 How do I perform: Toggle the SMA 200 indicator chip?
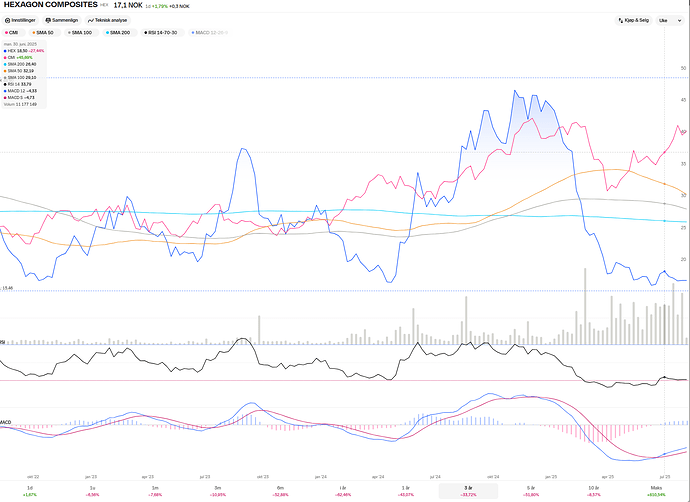119,33
